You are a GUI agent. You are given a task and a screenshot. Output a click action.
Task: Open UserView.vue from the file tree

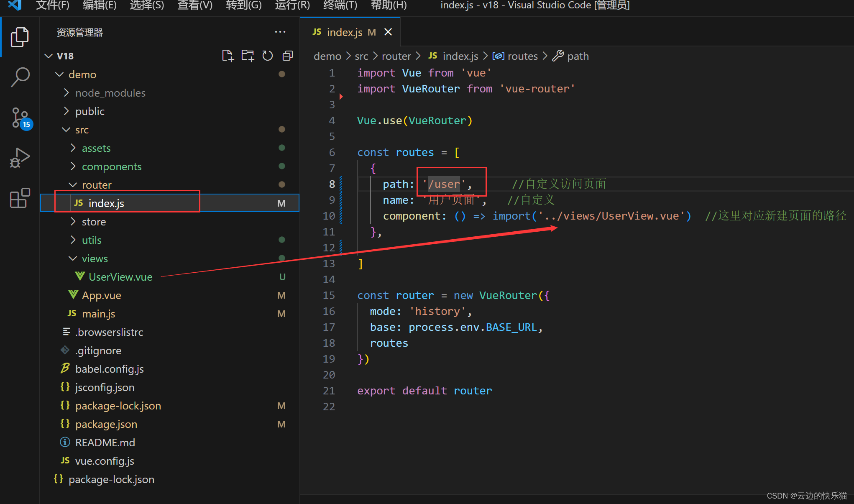[x=120, y=277]
